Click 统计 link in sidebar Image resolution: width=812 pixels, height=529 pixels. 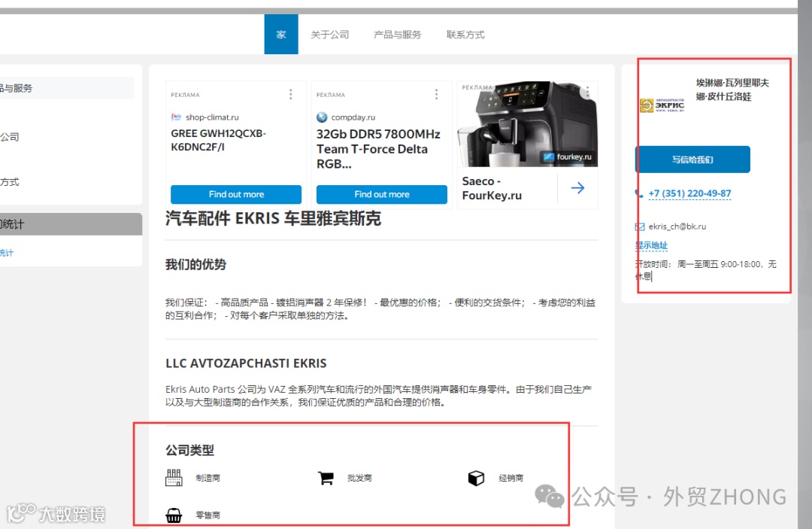[7, 253]
